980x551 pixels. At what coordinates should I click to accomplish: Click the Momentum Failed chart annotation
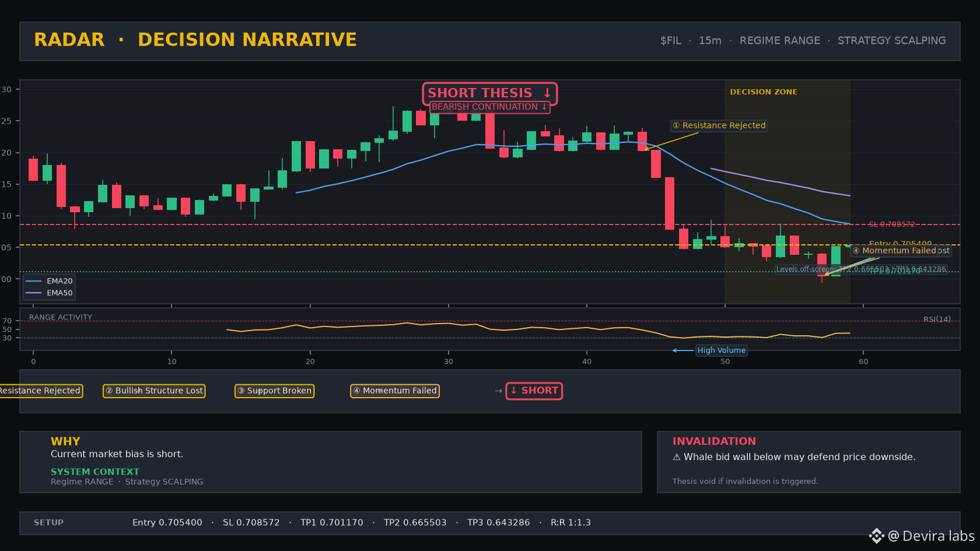pyautogui.click(x=894, y=251)
